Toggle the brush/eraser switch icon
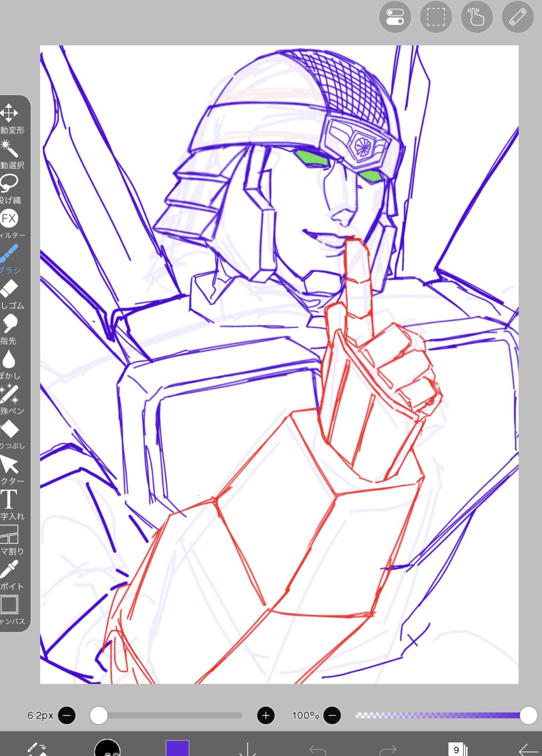The height and width of the screenshot is (756, 542). click(x=37, y=748)
